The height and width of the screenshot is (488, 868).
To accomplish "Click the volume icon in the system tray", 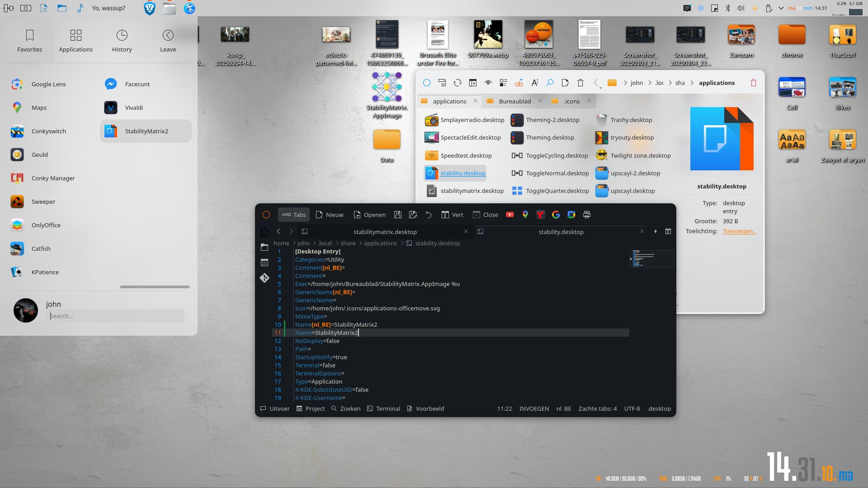I will pyautogui.click(x=741, y=8).
